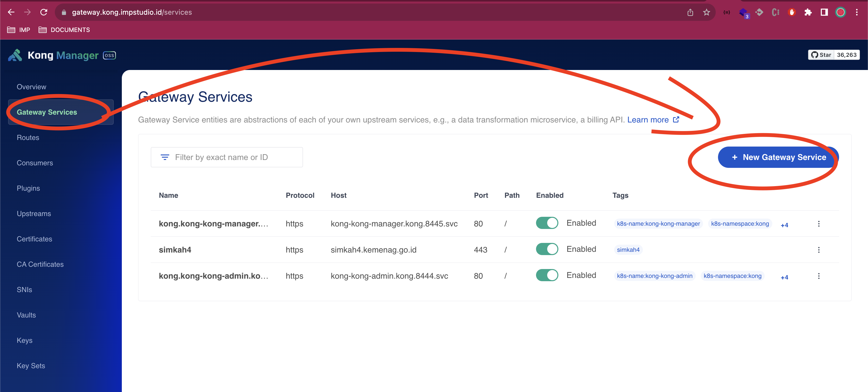Open the extension with badge 3

pos(743,13)
